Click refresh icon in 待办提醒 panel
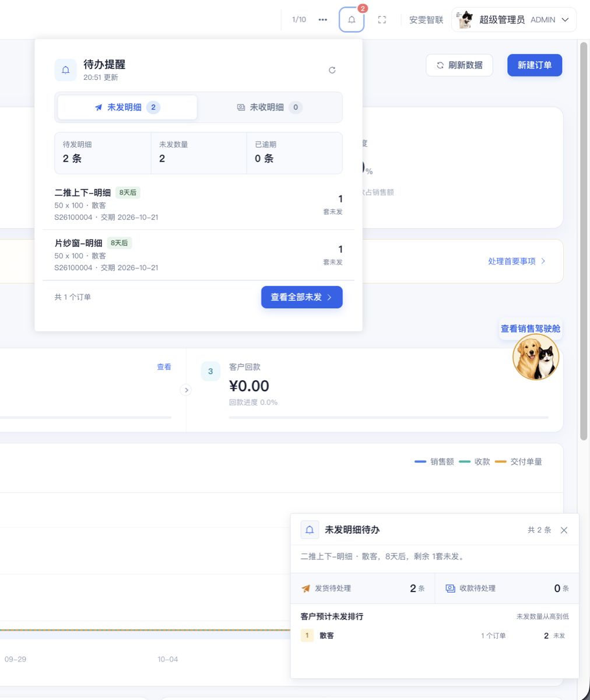 pyautogui.click(x=332, y=70)
